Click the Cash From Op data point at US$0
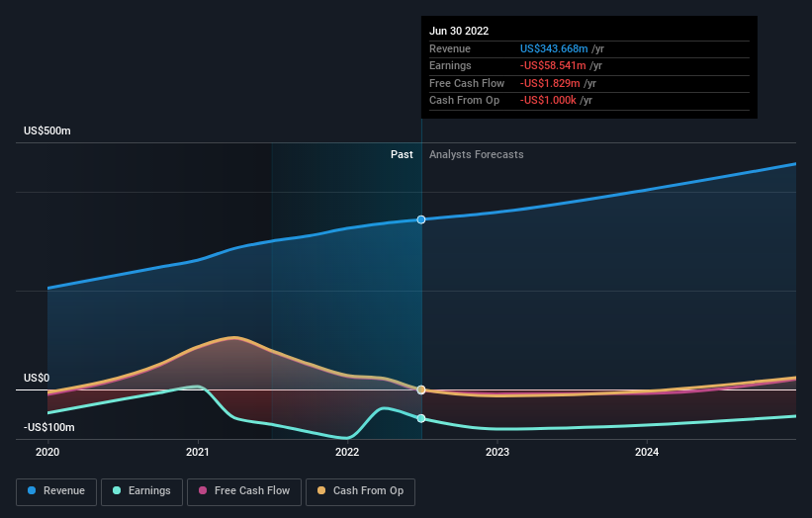The width and height of the screenshot is (812, 518). (421, 389)
